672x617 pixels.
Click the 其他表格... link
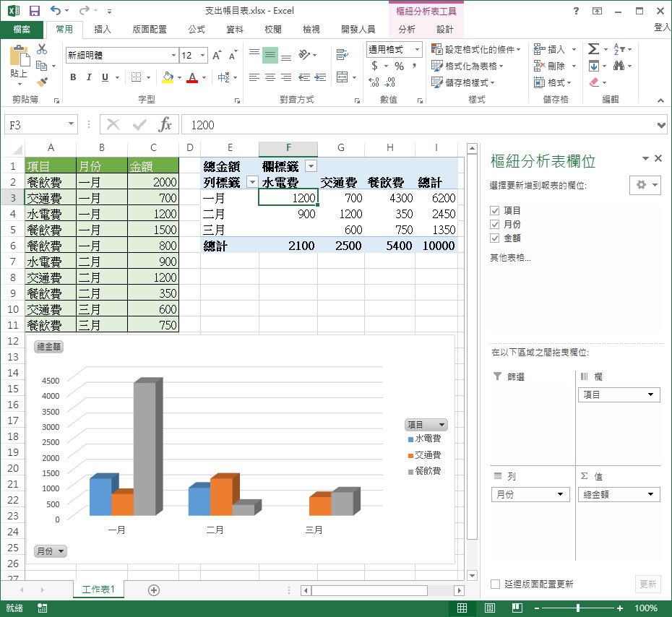tap(510, 257)
